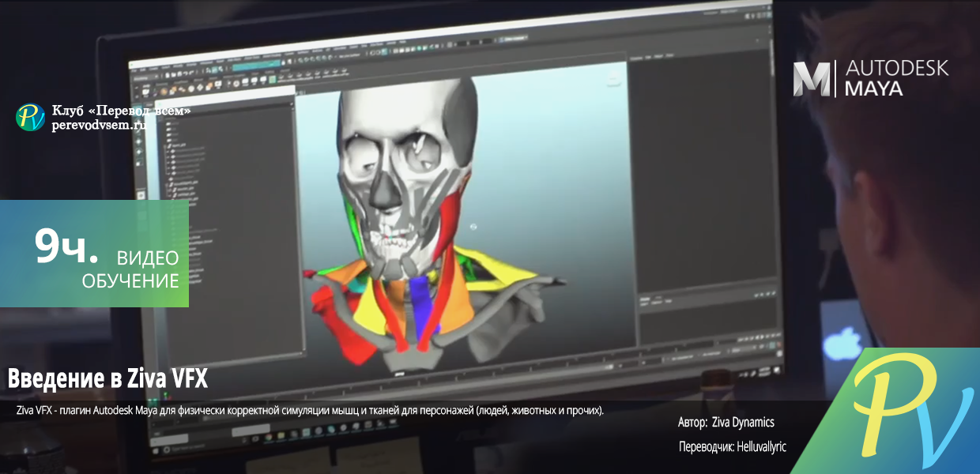The height and width of the screenshot is (474, 980).
Task: Click the 'Переводчик: Helluvallyric' text
Action: coord(732,447)
